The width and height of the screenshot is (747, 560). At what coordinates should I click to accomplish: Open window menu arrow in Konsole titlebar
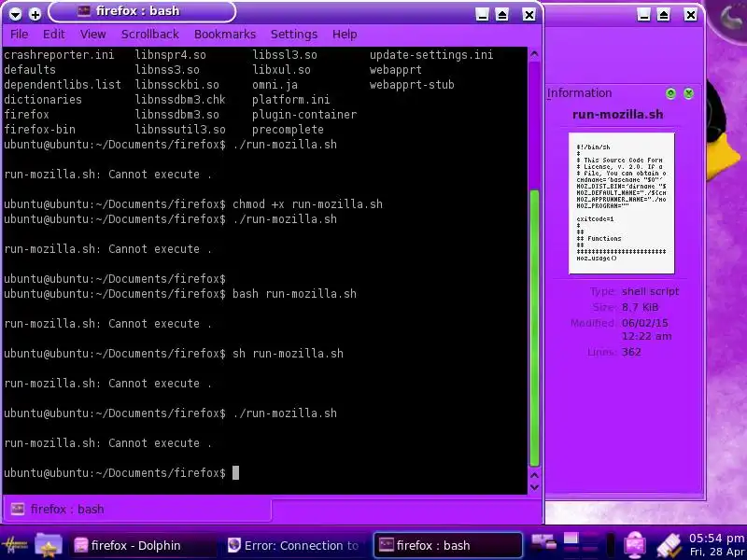[15, 14]
